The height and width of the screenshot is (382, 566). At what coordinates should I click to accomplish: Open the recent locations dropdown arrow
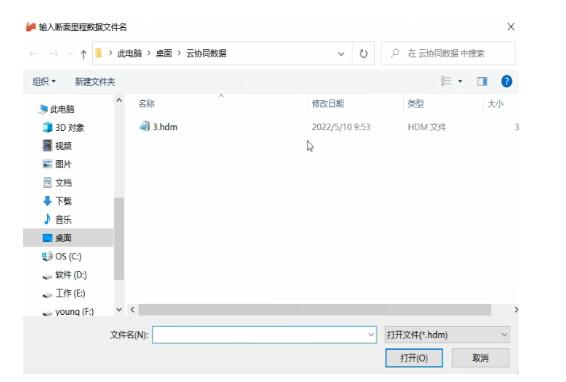(x=70, y=54)
